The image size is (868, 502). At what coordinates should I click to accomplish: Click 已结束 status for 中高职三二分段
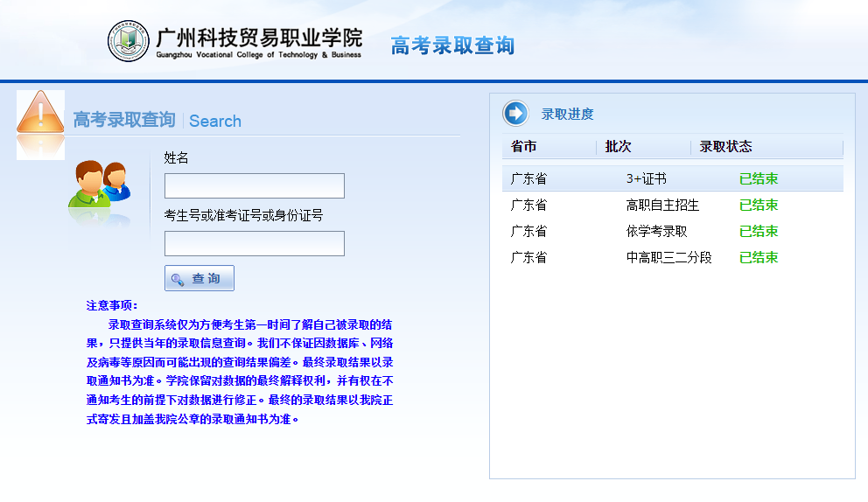pyautogui.click(x=759, y=257)
